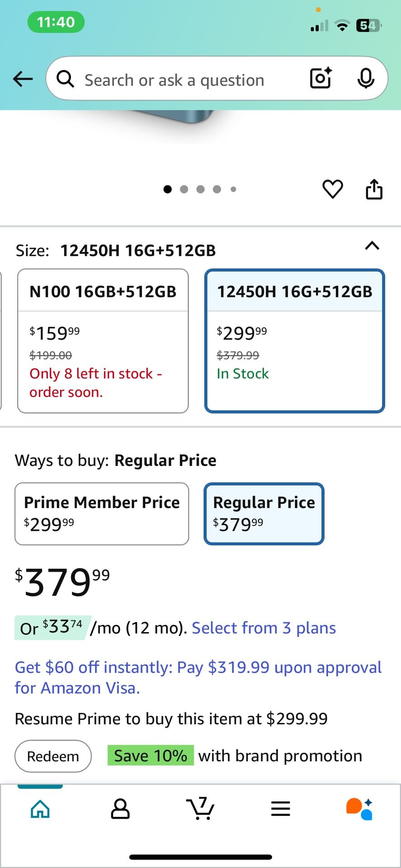The image size is (401, 868).
Task: Tap the back arrow icon
Action: [23, 79]
